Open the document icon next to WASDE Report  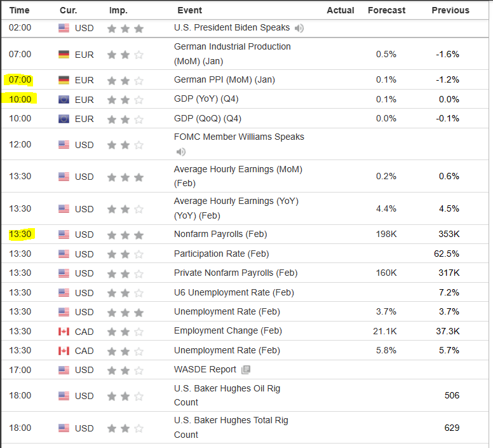[x=246, y=370]
